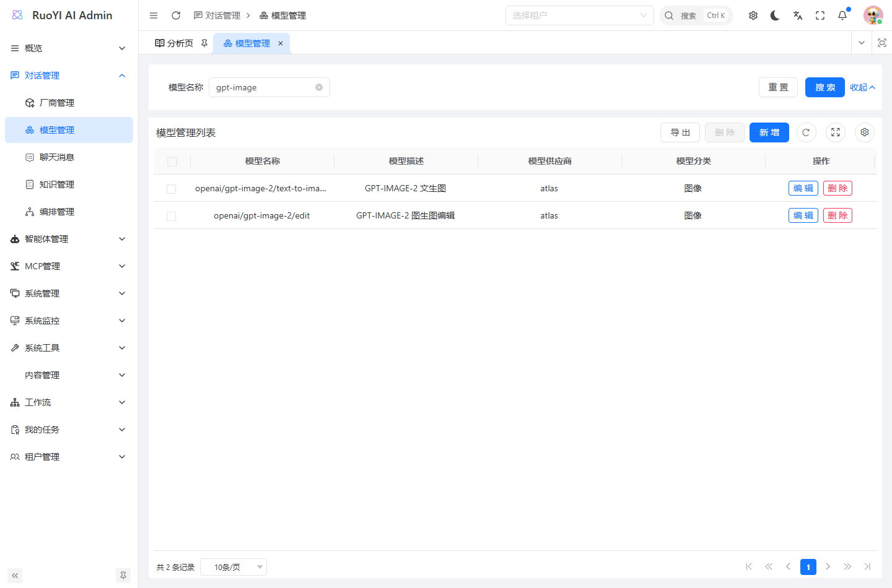Open the preferences gear icon in header

tap(753, 15)
